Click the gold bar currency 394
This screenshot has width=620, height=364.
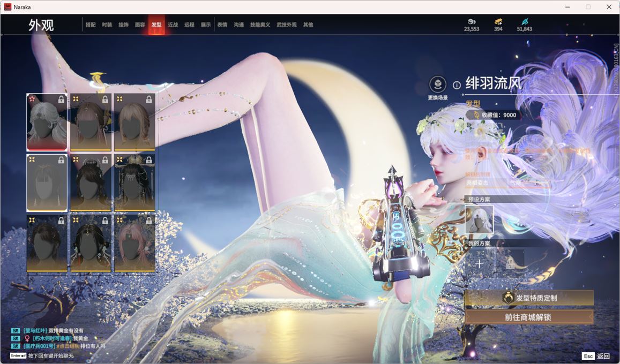[x=498, y=25]
